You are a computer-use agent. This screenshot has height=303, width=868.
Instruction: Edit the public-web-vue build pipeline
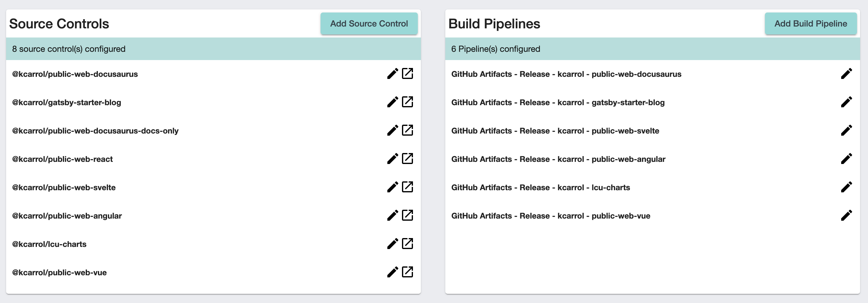846,215
